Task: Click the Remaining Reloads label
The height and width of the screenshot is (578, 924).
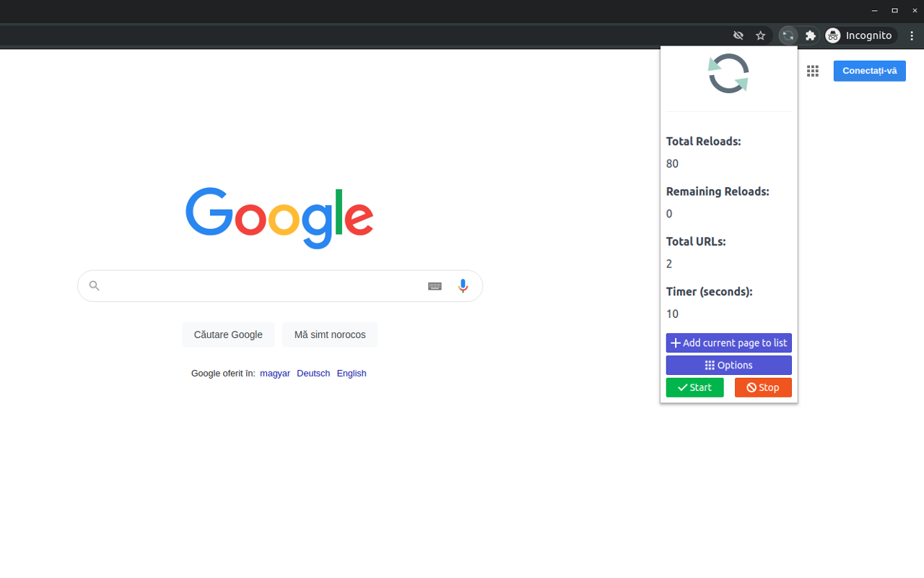Action: (x=718, y=191)
